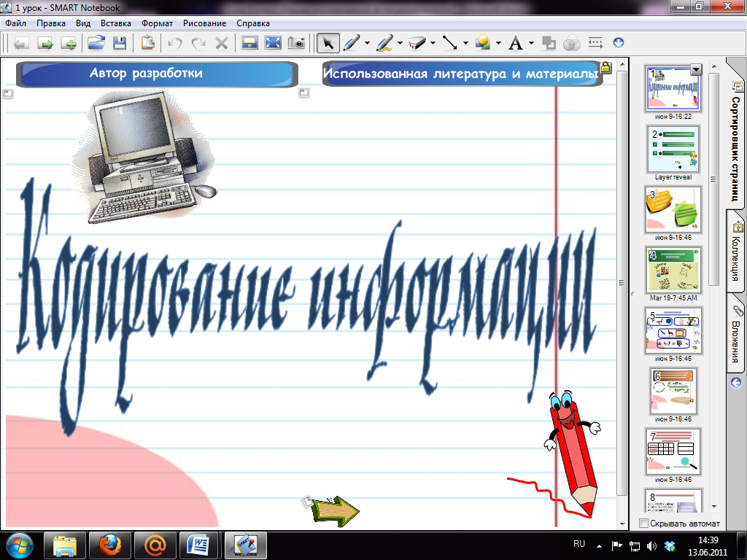This screenshot has height=560, width=747.
Task: Go to previous page arrow in toolbar
Action: [21, 43]
